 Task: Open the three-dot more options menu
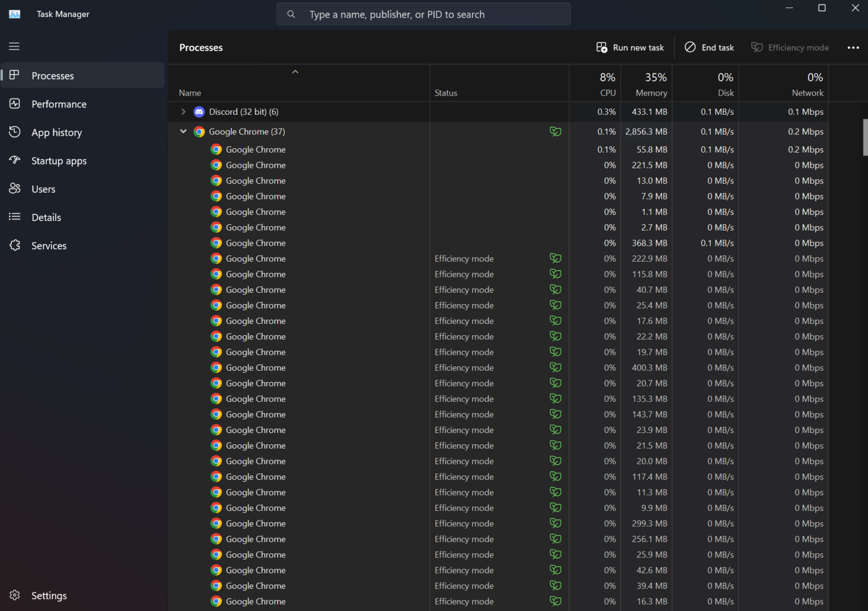(x=853, y=47)
